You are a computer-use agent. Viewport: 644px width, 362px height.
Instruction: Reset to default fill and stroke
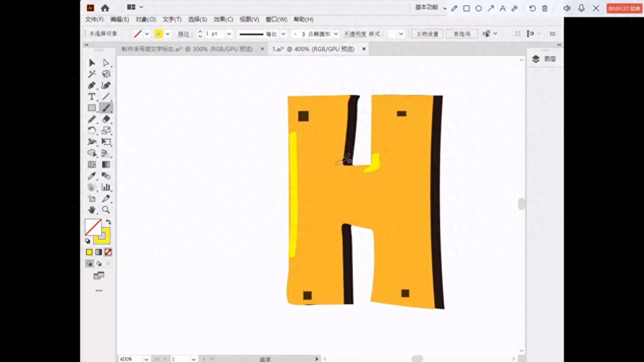pyautogui.click(x=88, y=241)
